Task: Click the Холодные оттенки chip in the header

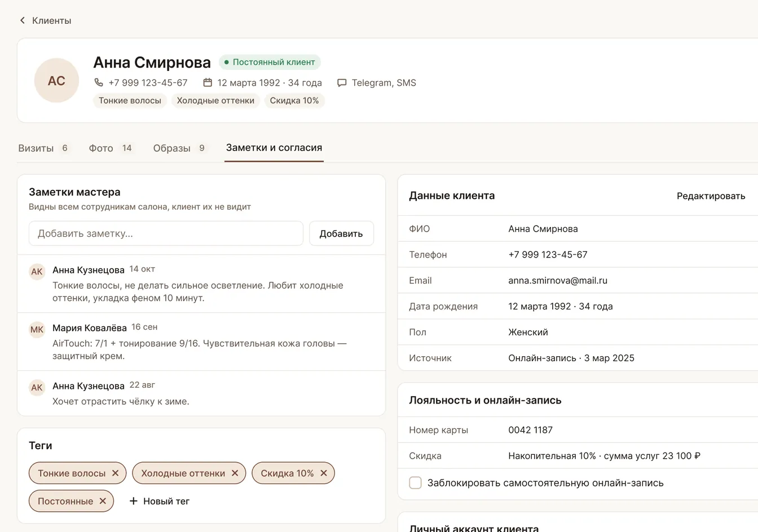Action: pyautogui.click(x=215, y=101)
